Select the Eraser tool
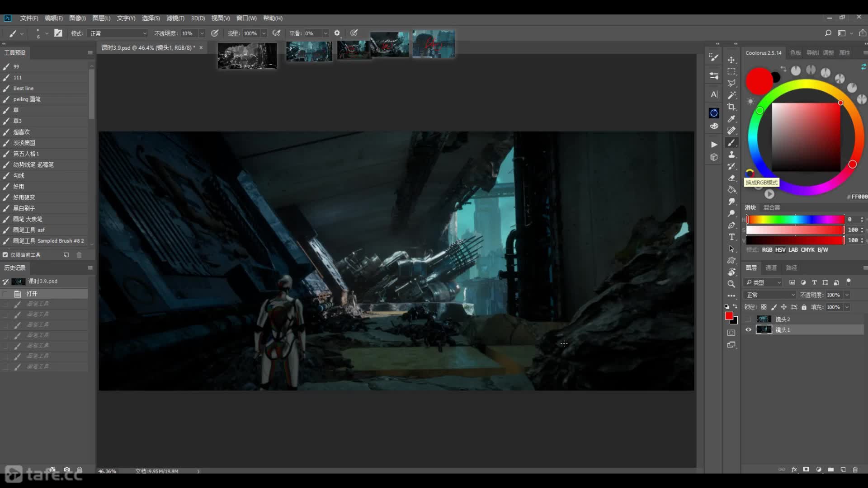Screen dimensions: 868x488 coord(731,178)
